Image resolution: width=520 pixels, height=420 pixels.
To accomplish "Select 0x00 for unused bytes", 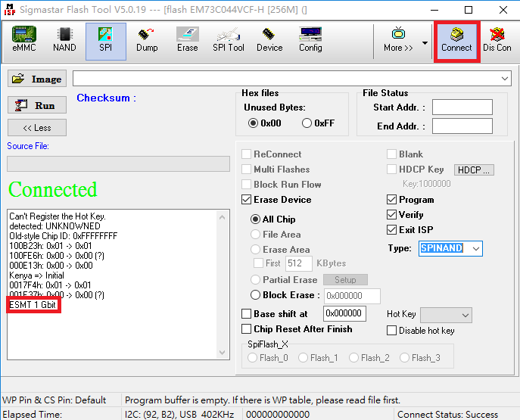I will (x=265, y=123).
